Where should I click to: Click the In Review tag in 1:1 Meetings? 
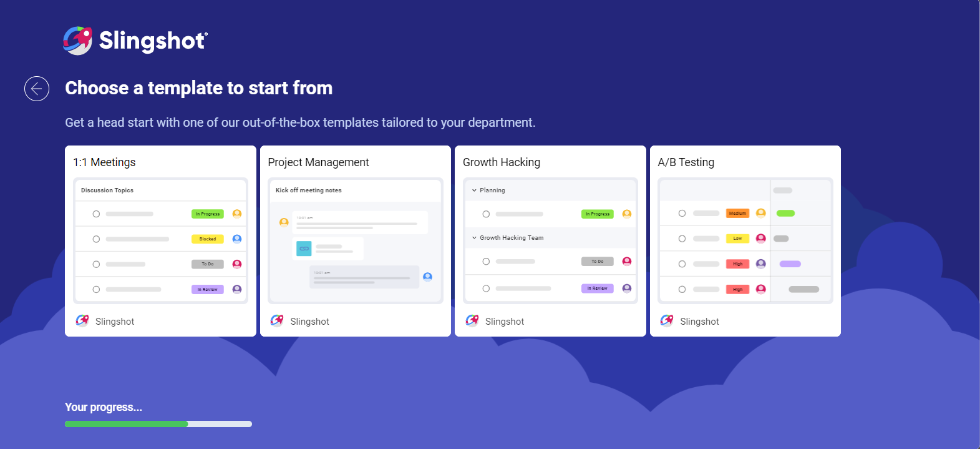tap(208, 289)
